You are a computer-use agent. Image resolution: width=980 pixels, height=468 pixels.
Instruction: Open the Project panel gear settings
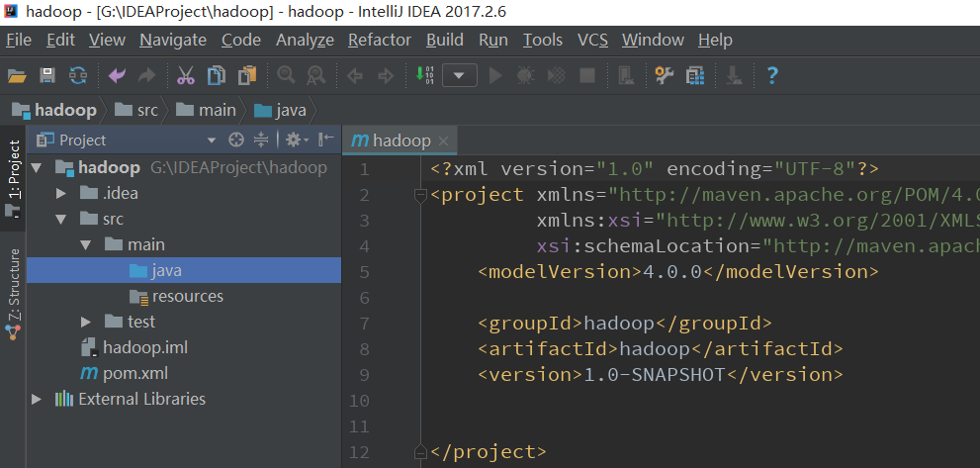(297, 140)
